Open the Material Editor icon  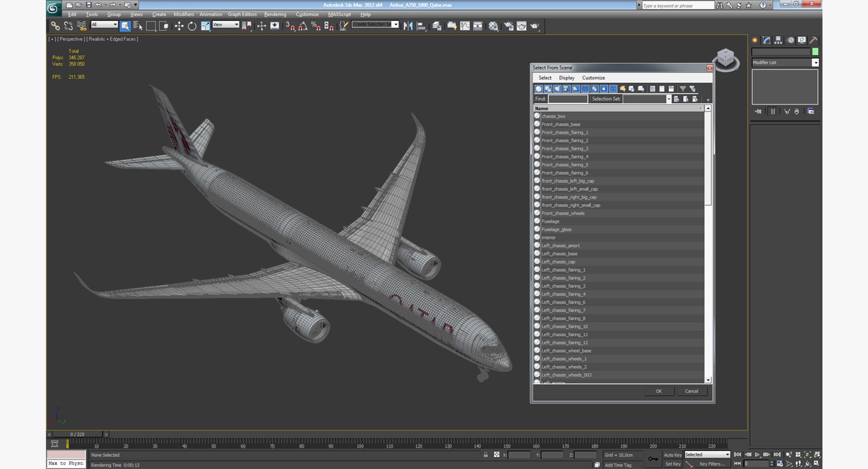pos(493,26)
